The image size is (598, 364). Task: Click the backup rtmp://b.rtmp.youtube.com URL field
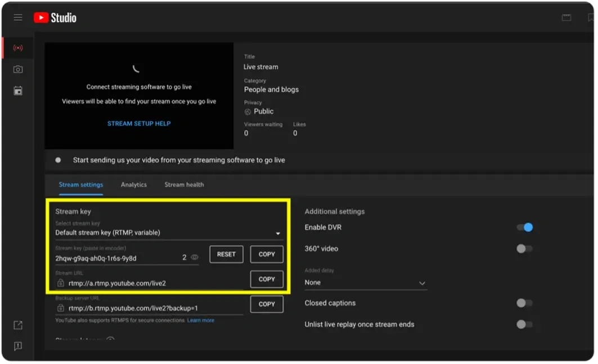(149, 308)
